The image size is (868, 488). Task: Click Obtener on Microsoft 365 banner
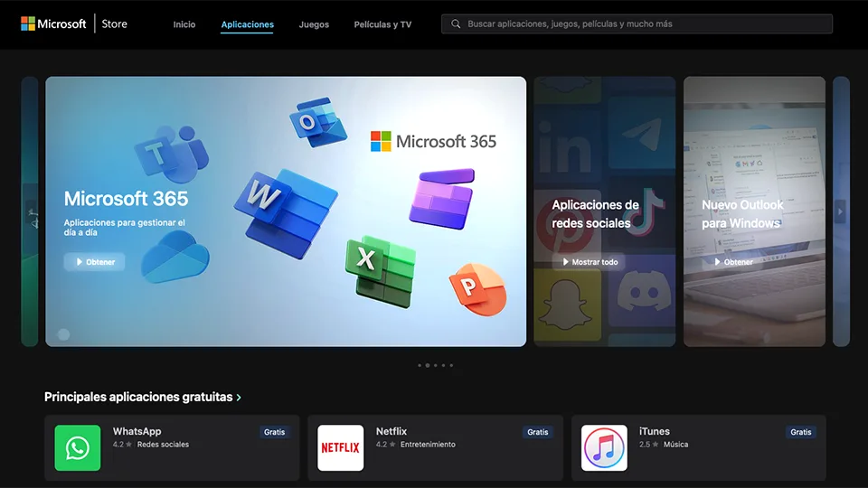(94, 262)
